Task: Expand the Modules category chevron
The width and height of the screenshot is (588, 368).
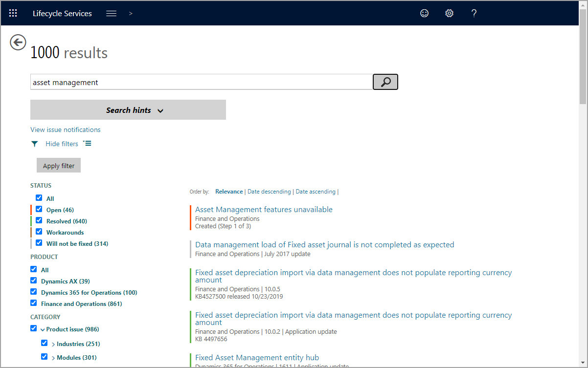Action: (x=53, y=358)
